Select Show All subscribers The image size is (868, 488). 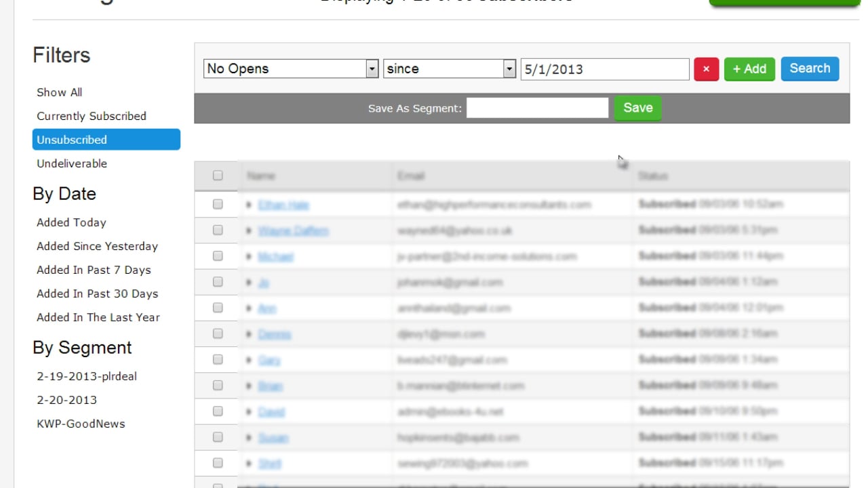58,92
